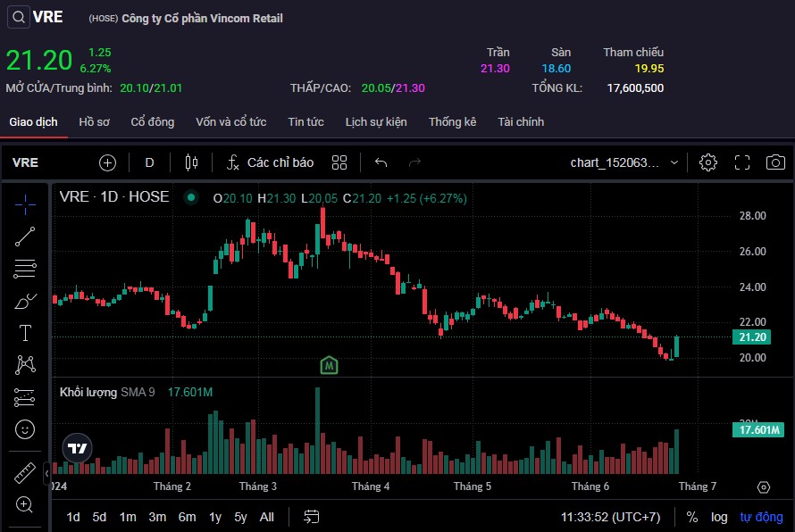Open the candlestick chart type dropdown
Screen dimensions: 795x532
pyautogui.click(x=190, y=162)
